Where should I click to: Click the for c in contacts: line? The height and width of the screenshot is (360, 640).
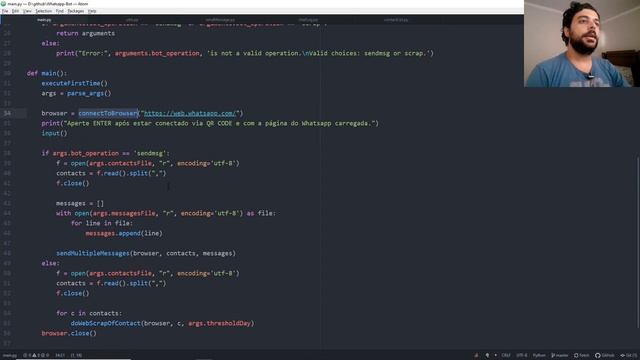89,313
